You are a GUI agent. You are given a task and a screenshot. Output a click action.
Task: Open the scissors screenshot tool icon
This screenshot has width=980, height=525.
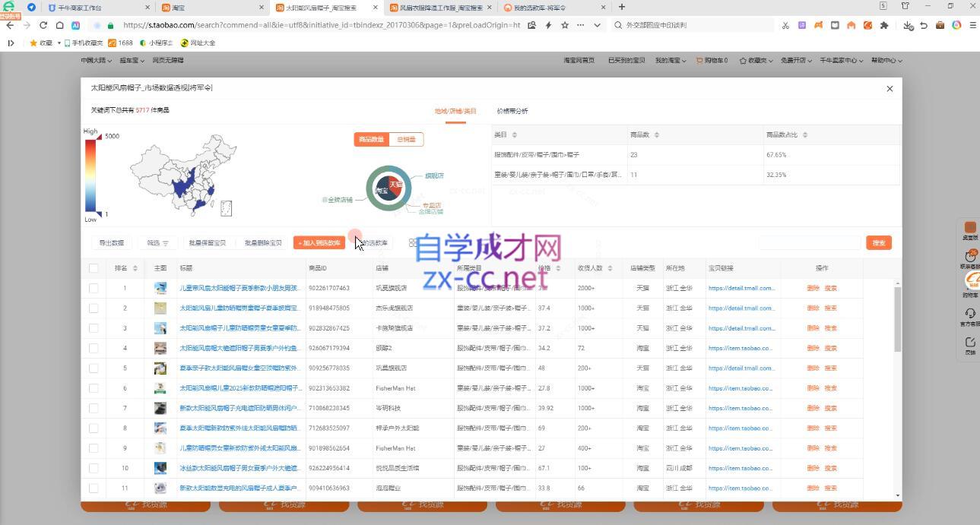(785, 25)
